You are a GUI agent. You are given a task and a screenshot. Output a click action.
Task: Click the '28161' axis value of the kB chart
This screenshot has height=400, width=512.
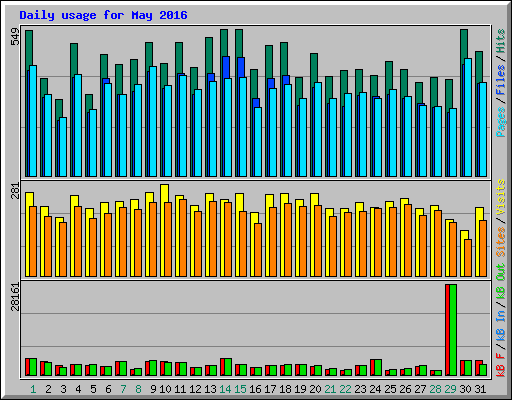(x=15, y=297)
